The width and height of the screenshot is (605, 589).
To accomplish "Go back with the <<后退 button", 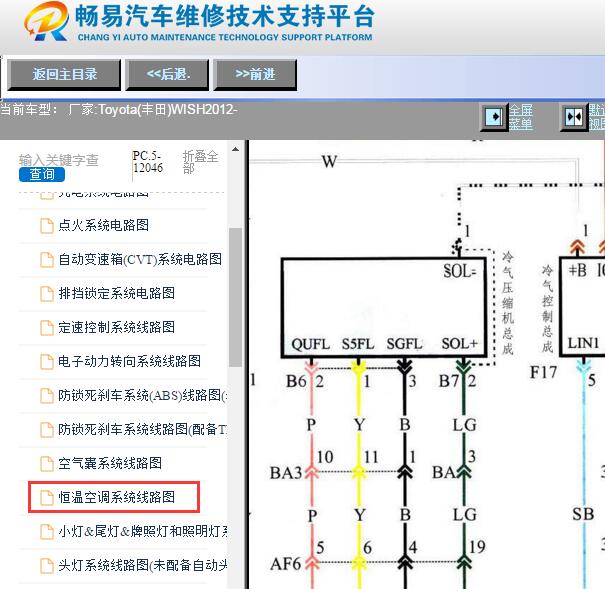I will (167, 74).
